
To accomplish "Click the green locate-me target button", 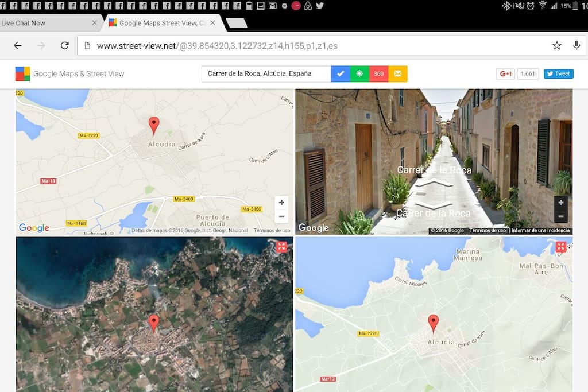I will tap(359, 74).
